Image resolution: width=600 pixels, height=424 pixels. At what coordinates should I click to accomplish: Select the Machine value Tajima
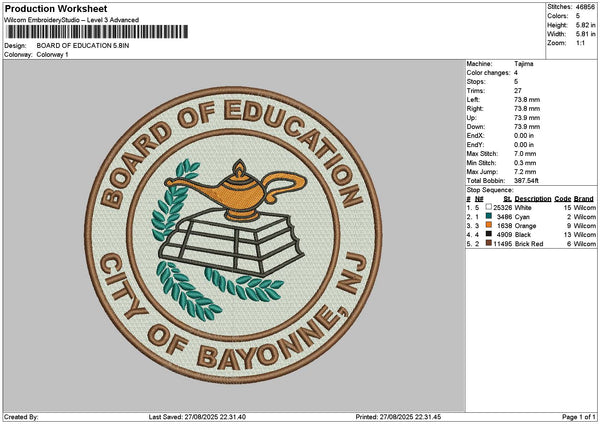tap(522, 64)
